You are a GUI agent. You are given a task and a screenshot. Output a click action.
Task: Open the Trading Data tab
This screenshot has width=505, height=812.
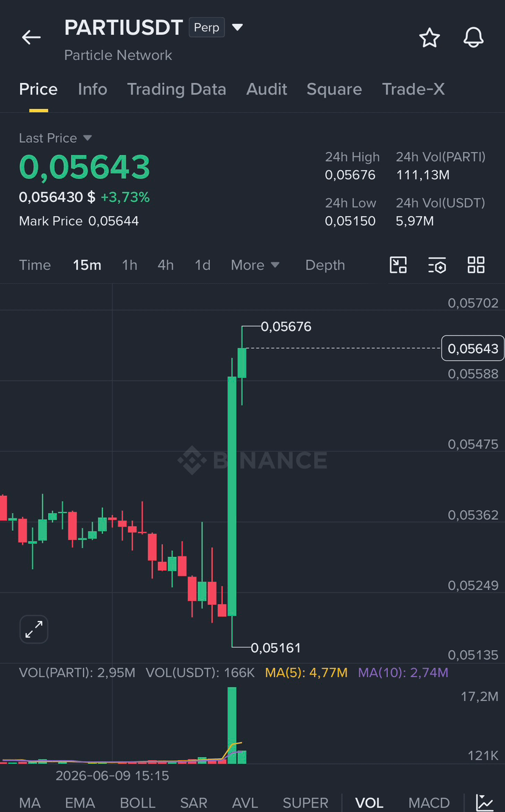coord(176,89)
